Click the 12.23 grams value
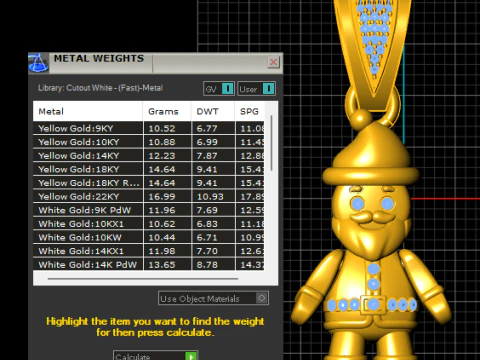The height and width of the screenshot is (360, 480). (x=162, y=156)
